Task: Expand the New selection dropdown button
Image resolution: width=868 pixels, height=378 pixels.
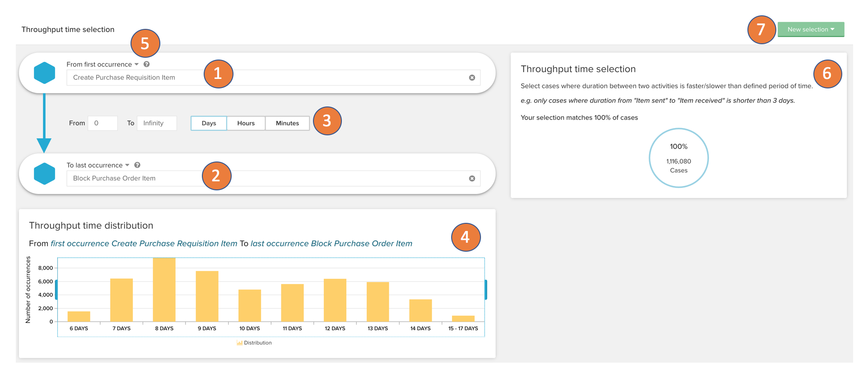Action: pos(811,30)
